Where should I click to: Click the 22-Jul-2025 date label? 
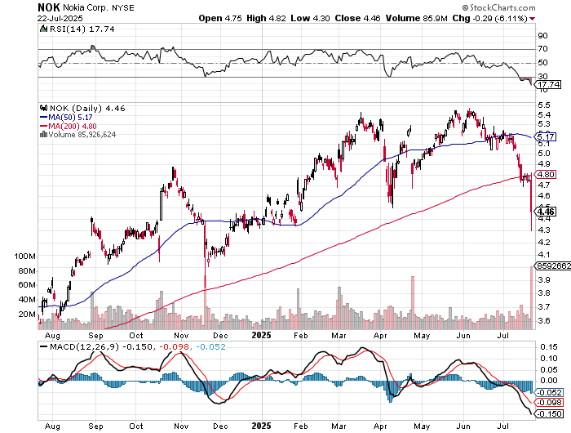pyautogui.click(x=60, y=18)
